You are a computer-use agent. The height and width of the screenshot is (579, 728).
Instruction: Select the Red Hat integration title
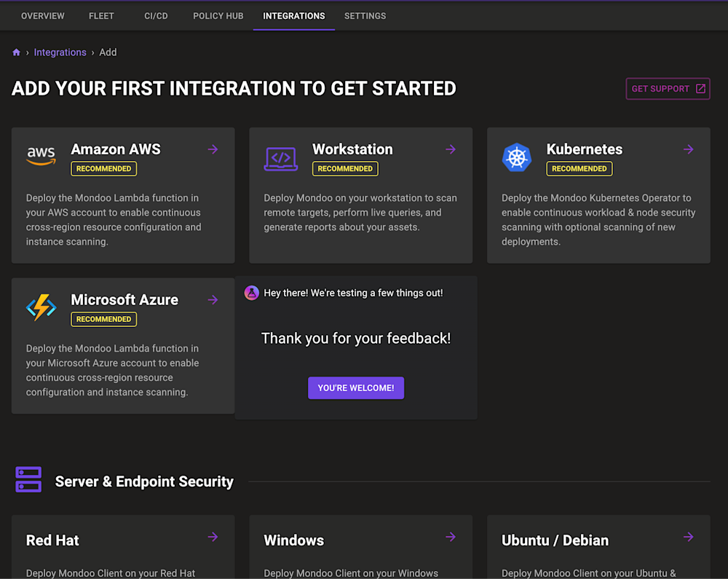52,540
